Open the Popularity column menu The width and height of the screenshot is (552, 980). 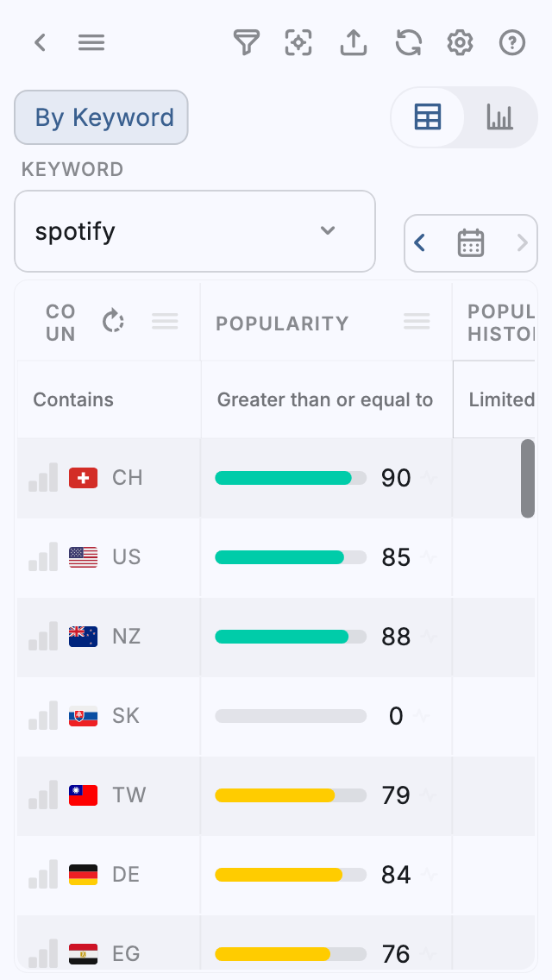[x=417, y=322]
